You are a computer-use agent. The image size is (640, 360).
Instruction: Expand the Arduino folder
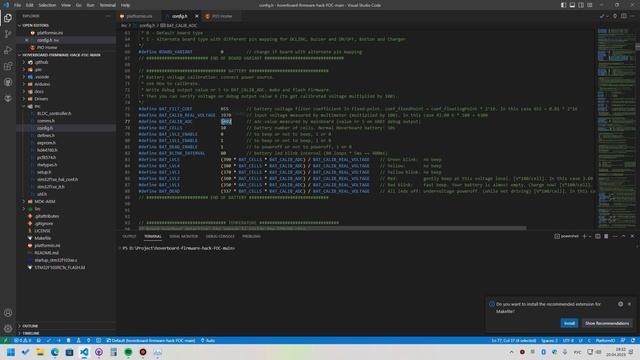(42, 84)
